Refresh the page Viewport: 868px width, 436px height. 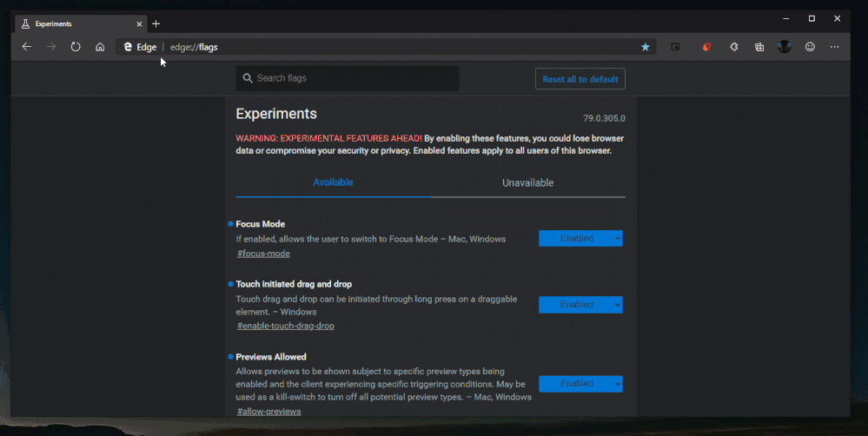pos(76,47)
